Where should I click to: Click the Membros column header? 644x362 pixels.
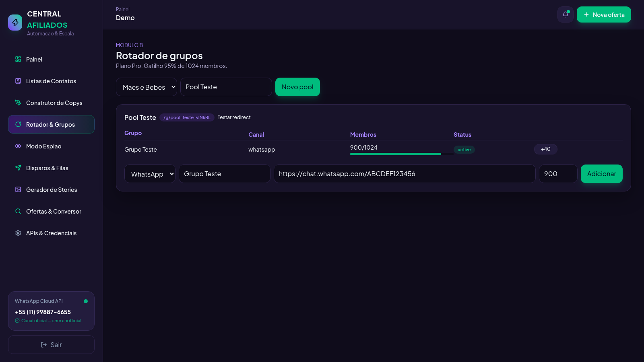[363, 135]
